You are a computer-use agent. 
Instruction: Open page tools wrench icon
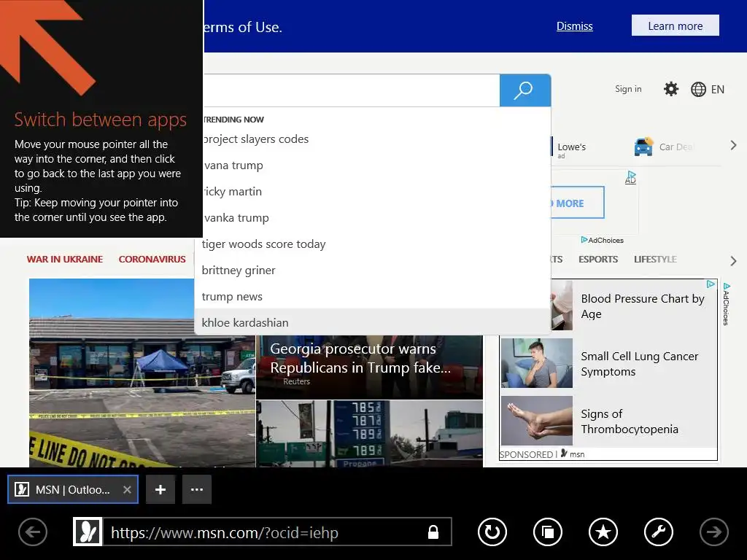[659, 532]
